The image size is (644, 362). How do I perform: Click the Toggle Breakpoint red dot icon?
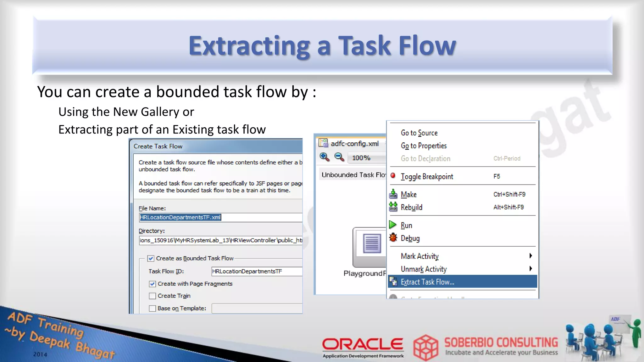pos(393,176)
